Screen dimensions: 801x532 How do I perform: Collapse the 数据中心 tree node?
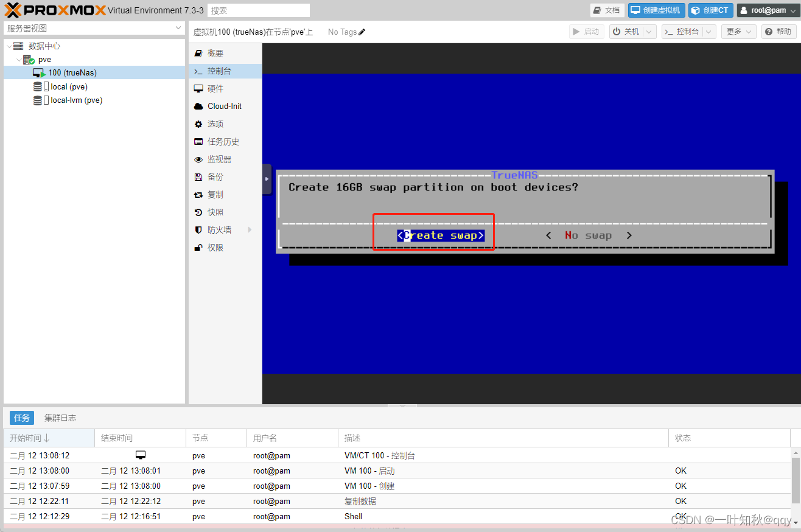click(x=9, y=46)
